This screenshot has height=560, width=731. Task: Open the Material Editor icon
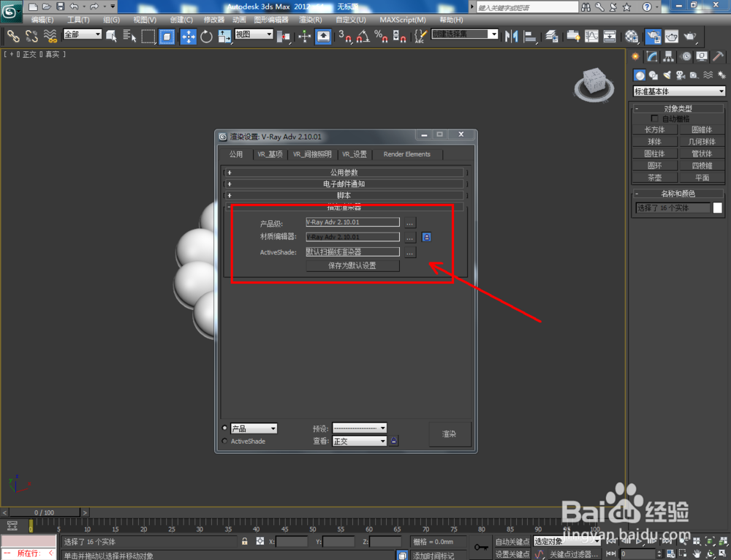632,36
